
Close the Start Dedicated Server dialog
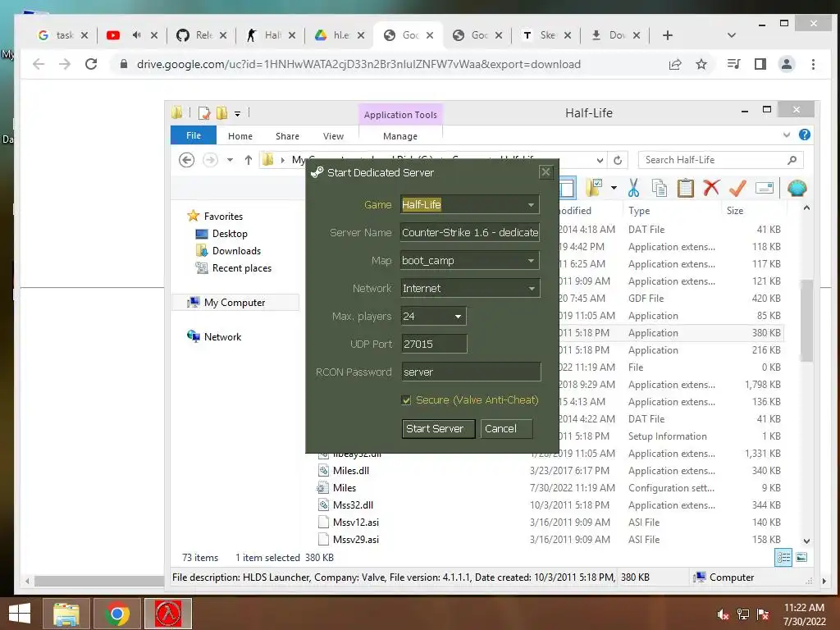tap(546, 172)
